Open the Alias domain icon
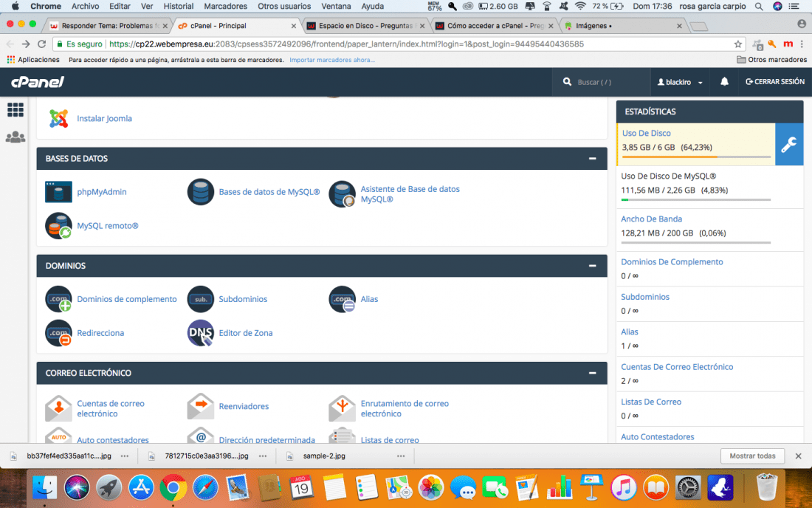 [343, 299]
